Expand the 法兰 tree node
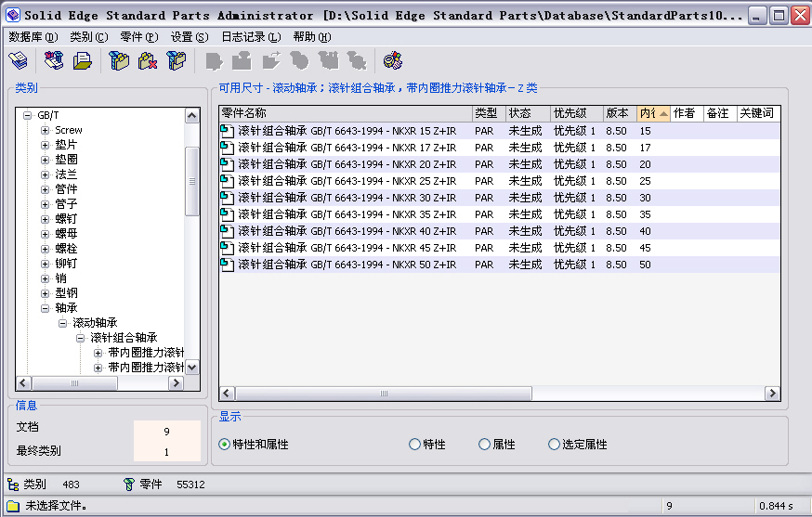Screen dimensions: 812x517 pos(45,174)
